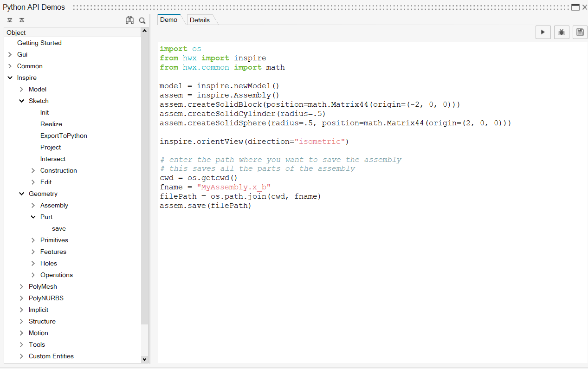588x369 pixels.
Task: Click the search magnifier icon
Action: tap(142, 20)
